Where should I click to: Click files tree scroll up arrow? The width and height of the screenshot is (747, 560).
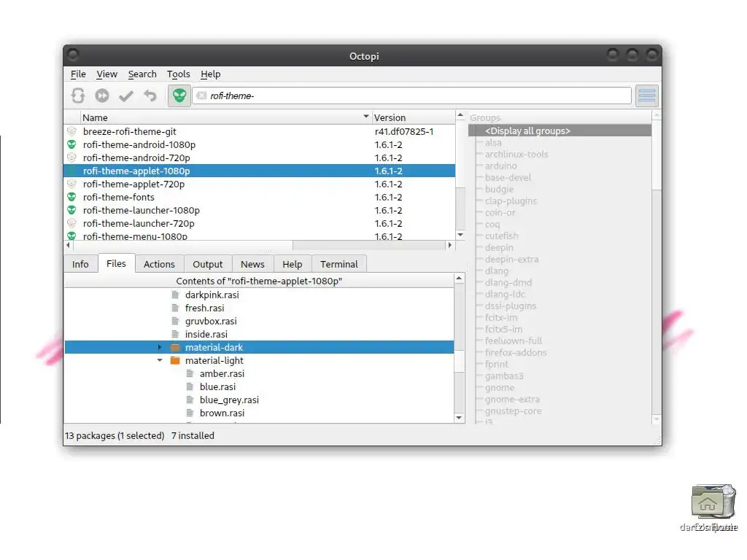pos(460,278)
